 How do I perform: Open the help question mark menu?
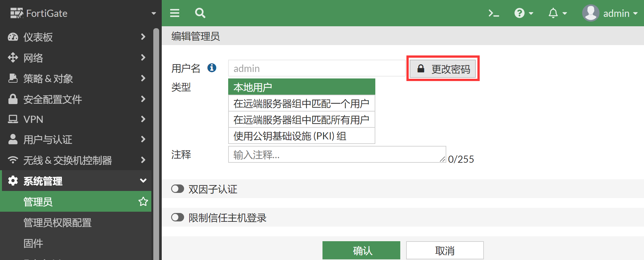(523, 13)
